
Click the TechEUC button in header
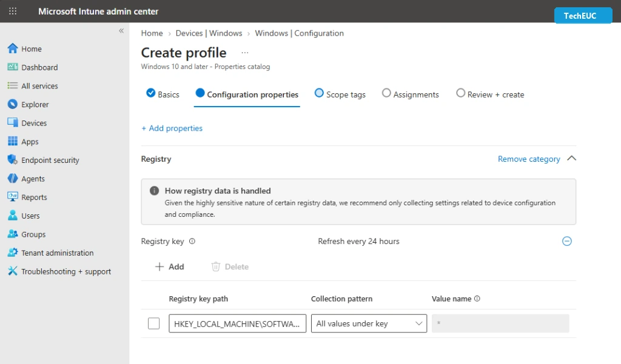[583, 15]
